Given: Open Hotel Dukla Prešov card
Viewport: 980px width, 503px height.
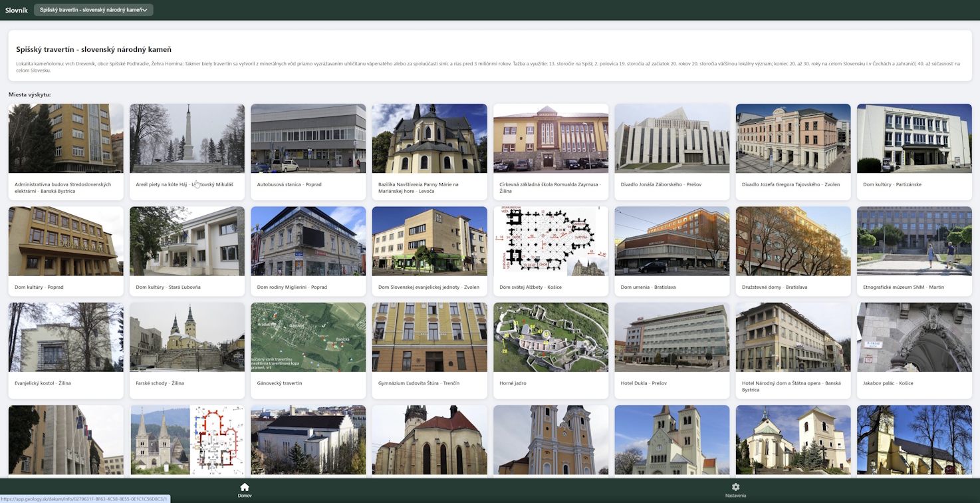Looking at the screenshot, I should (x=672, y=351).
